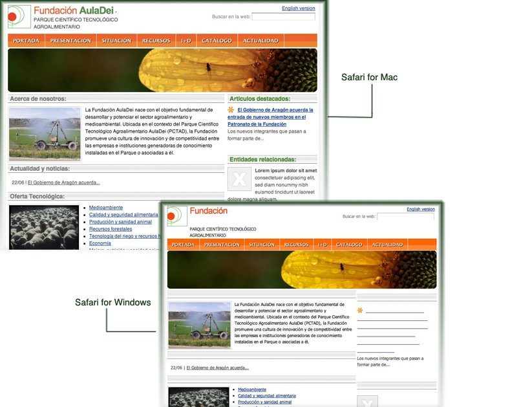Image resolution: width=532 pixels, height=407 pixels.
Task: Open Tecnología del riego y recursos link
Action: (125, 236)
